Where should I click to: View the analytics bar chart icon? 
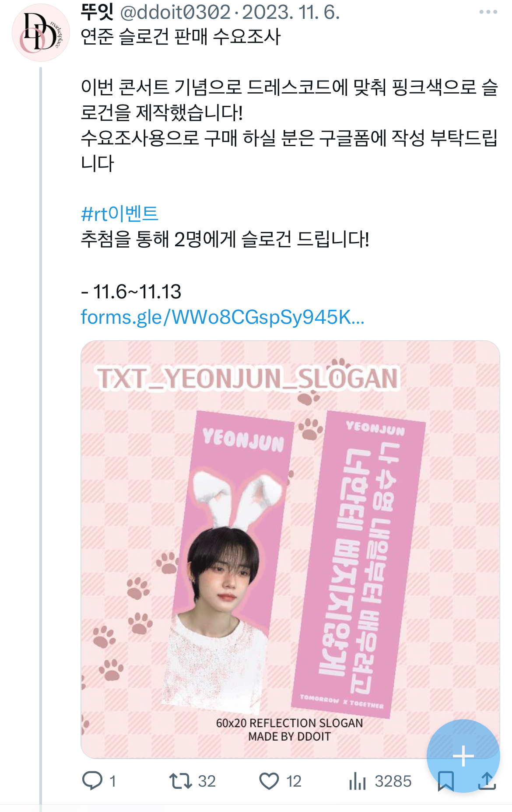358,781
